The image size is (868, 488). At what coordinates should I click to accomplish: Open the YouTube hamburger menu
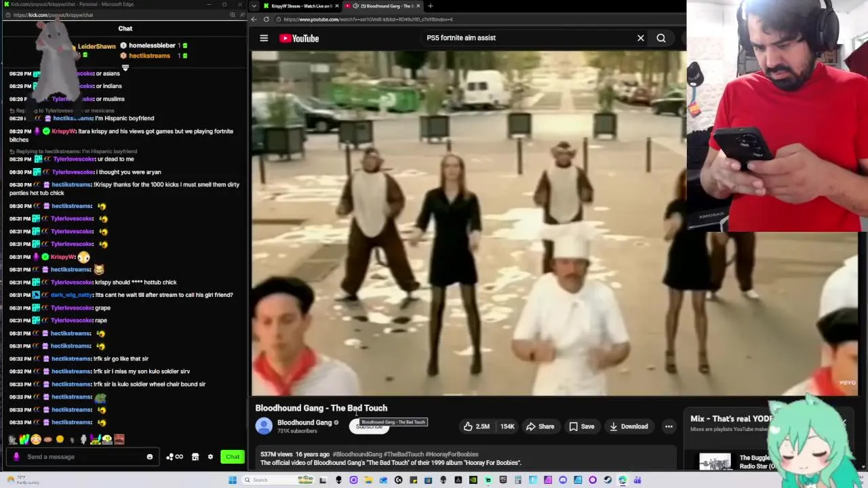coord(264,38)
